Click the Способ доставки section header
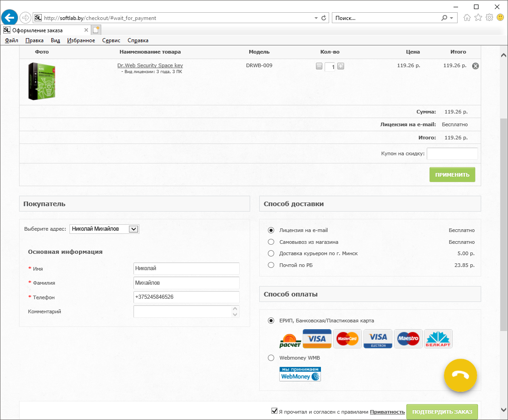The height and width of the screenshot is (420, 508). (370, 204)
